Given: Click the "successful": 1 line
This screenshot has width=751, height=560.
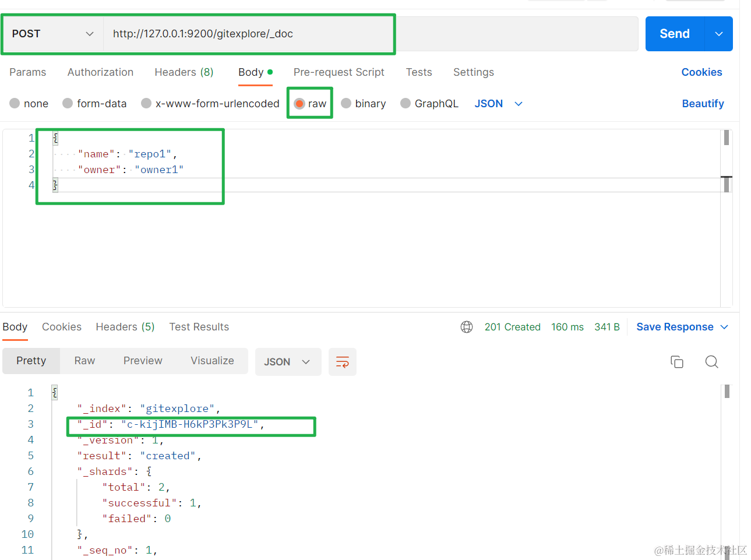Looking at the screenshot, I should pos(151,503).
